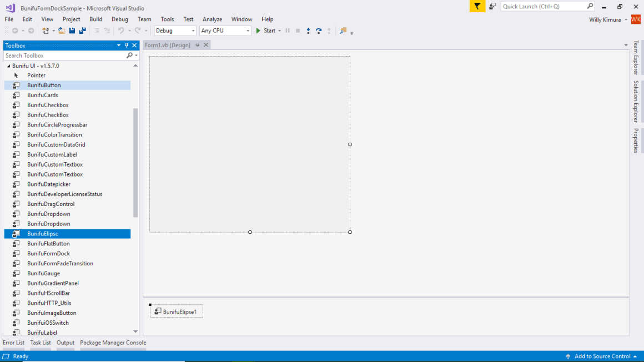Viewport: 644px width, 362px height.
Task: Open the Start button dropdown arrow
Action: pos(279,31)
